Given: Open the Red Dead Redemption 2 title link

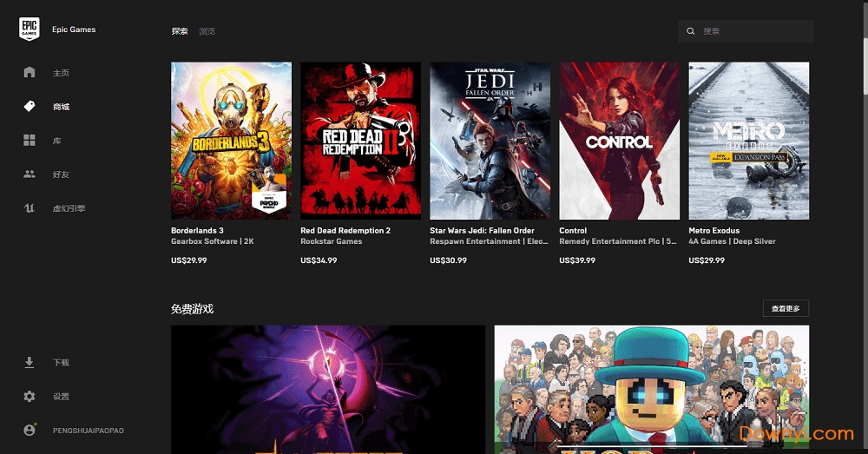Looking at the screenshot, I should [x=345, y=230].
